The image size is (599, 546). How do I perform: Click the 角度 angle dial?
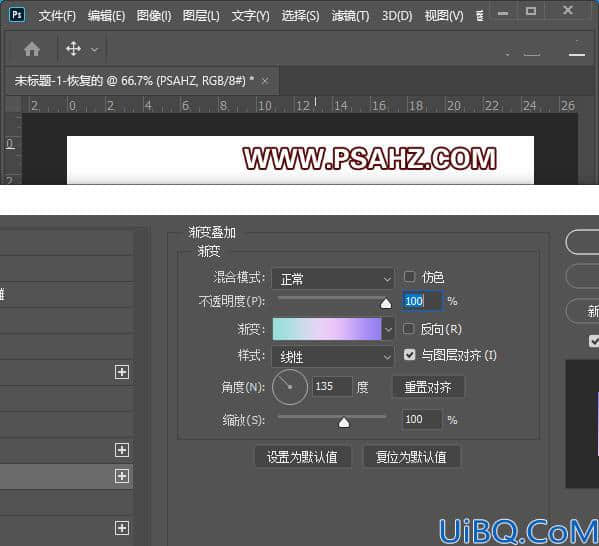(290, 387)
